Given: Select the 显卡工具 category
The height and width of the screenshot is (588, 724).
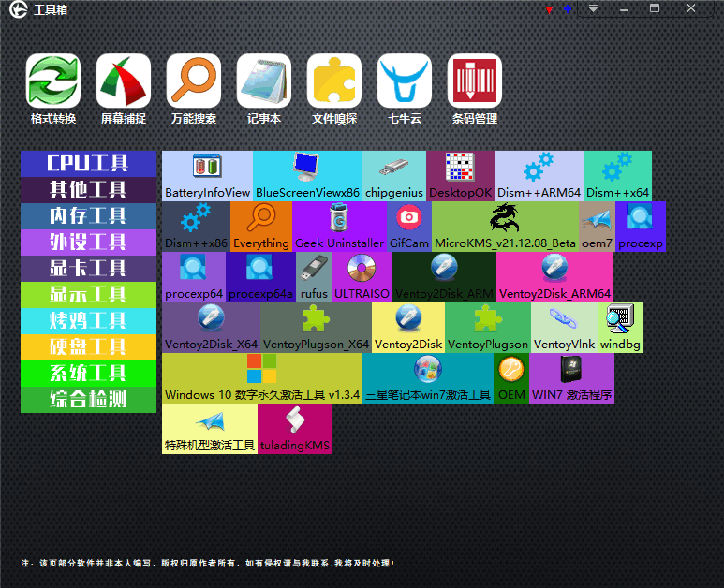Looking at the screenshot, I should (x=89, y=269).
